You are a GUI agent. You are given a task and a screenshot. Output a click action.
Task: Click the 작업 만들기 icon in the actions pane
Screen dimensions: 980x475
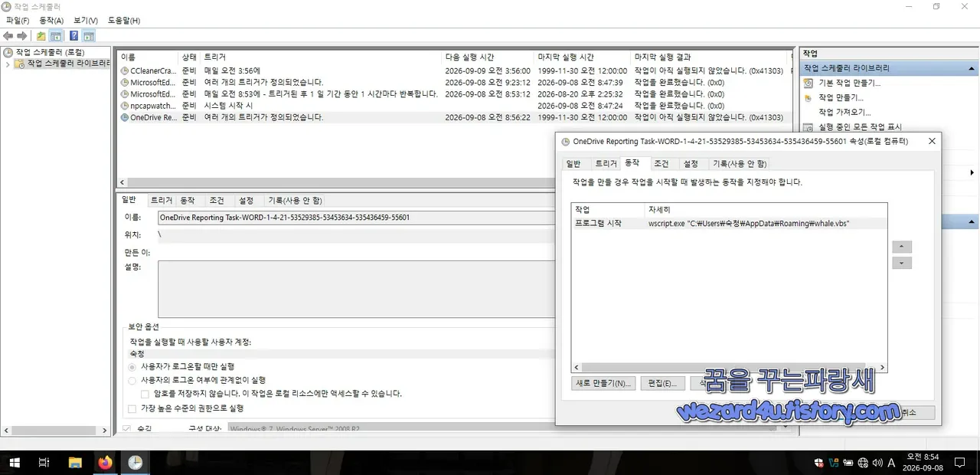pos(808,98)
